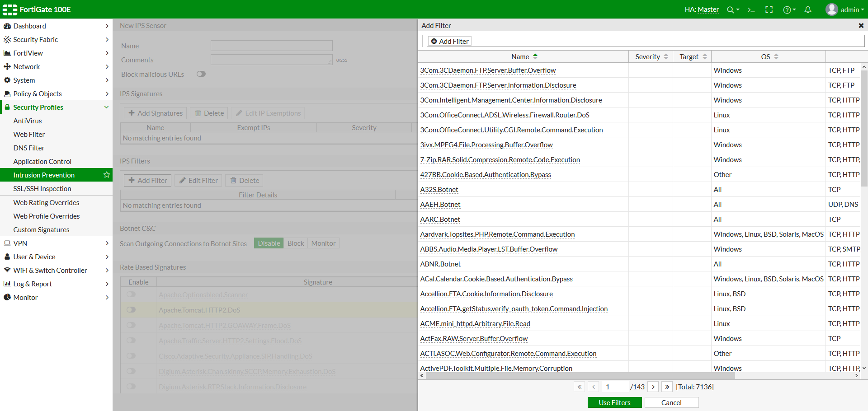Go to first page of signatures
Viewport: 868px width, 411px height.
[580, 387]
